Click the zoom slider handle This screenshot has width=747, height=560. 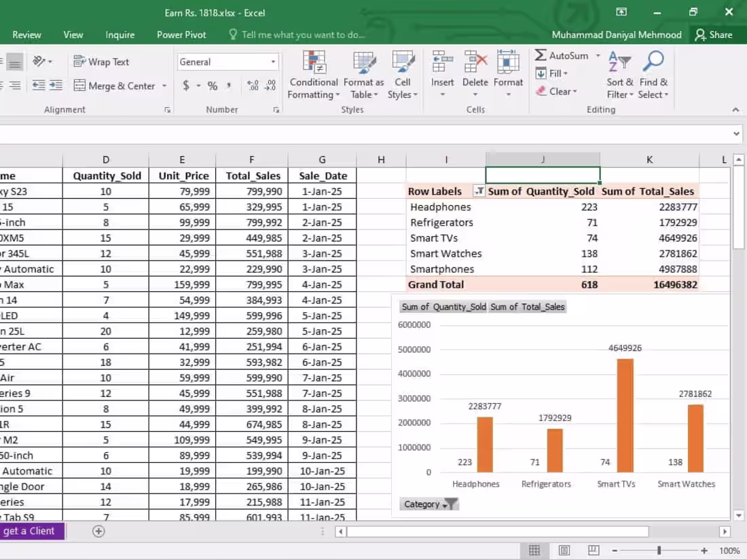[659, 550]
